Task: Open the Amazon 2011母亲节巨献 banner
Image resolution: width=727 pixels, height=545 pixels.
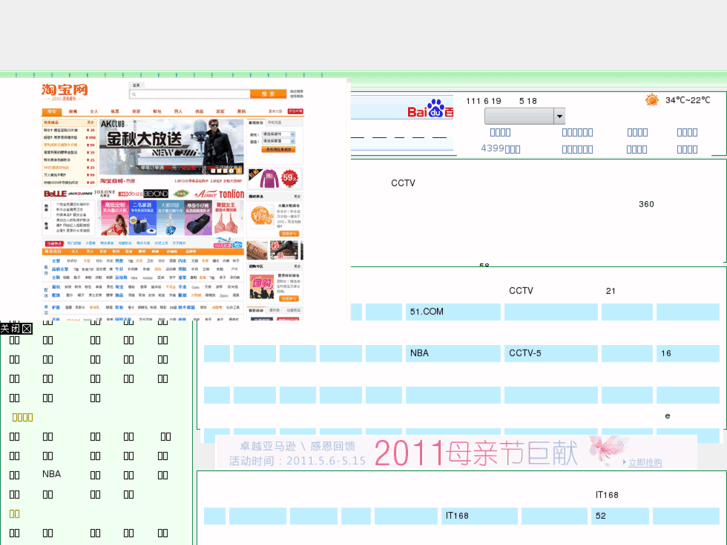Action: click(456, 452)
